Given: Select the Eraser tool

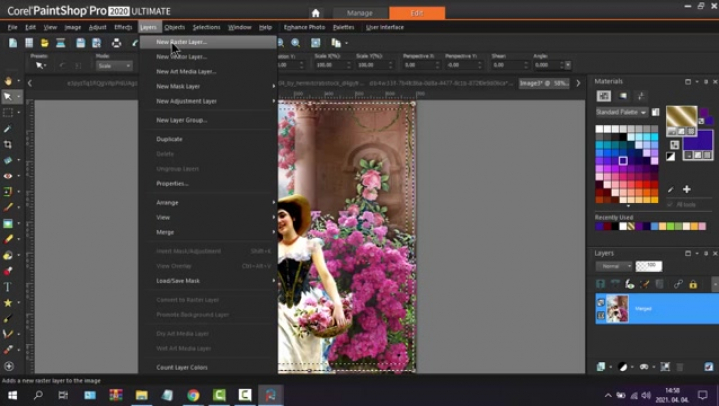Looking at the screenshot, I should [8, 239].
